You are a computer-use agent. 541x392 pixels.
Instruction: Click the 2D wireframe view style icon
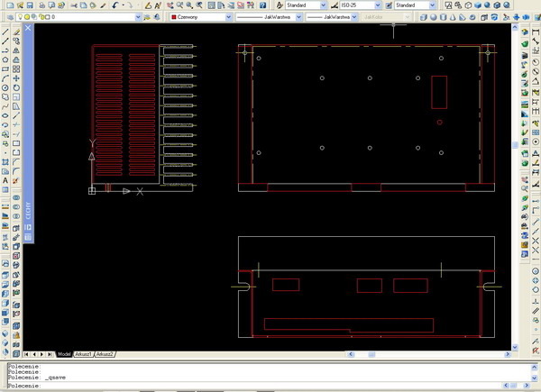(448, 5)
